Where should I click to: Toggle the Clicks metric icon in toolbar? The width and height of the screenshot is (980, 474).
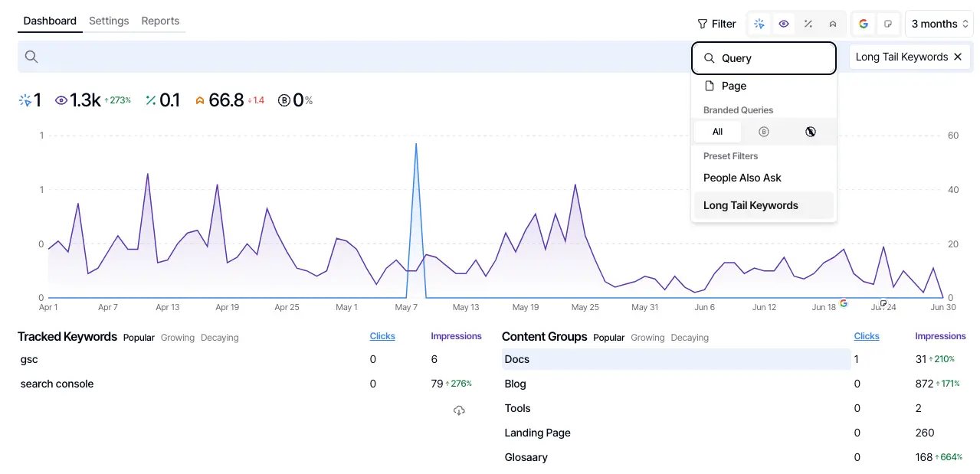[759, 24]
